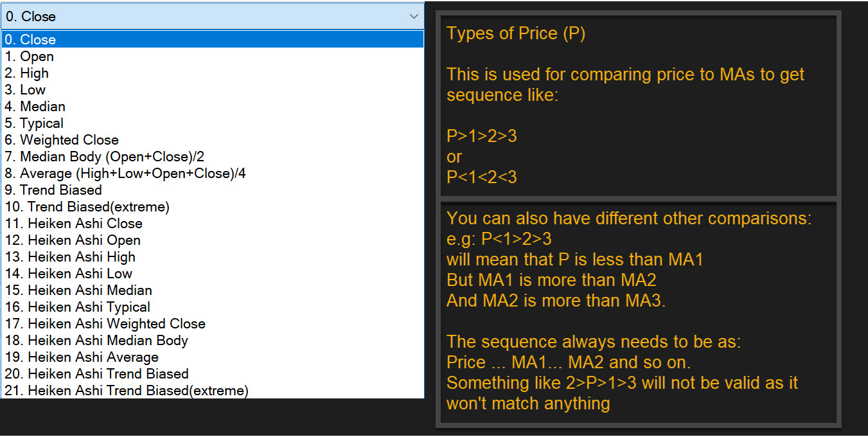The width and height of the screenshot is (868, 437).
Task: Choose '1. Open' price type
Action: [x=30, y=57]
